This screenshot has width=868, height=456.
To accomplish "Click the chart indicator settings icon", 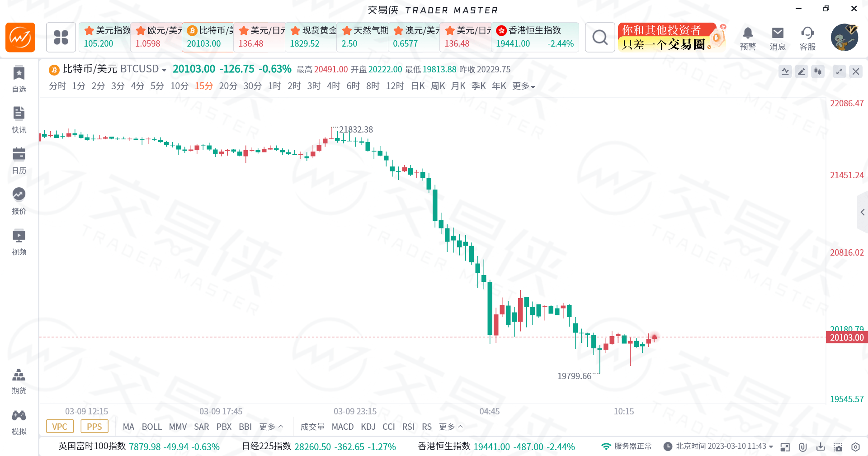I will tap(785, 71).
